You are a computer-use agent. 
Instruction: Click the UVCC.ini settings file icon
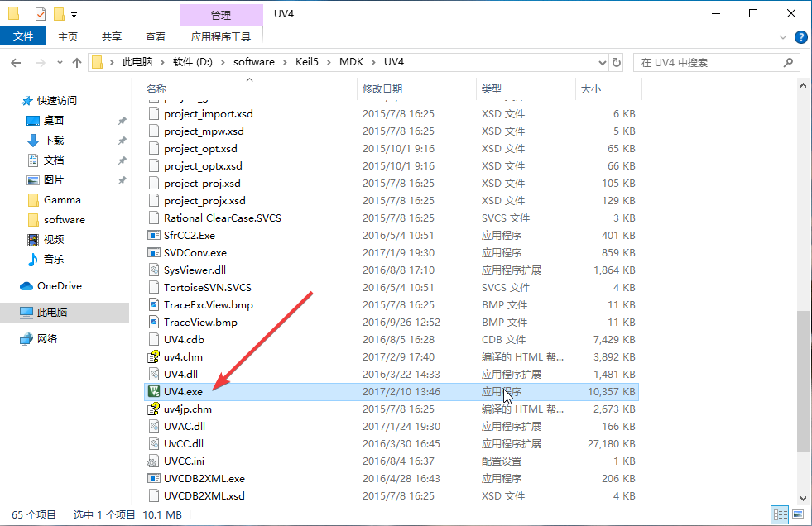(x=154, y=461)
